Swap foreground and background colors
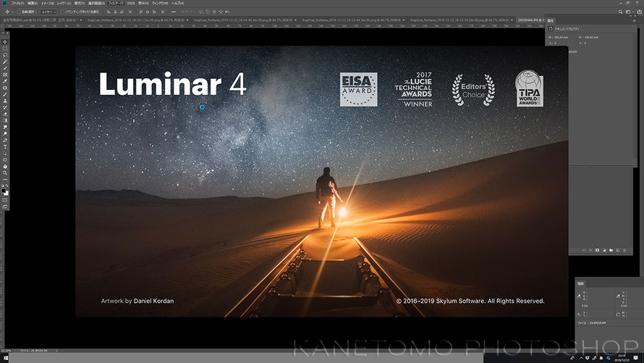This screenshot has height=363, width=644. [x=7, y=185]
